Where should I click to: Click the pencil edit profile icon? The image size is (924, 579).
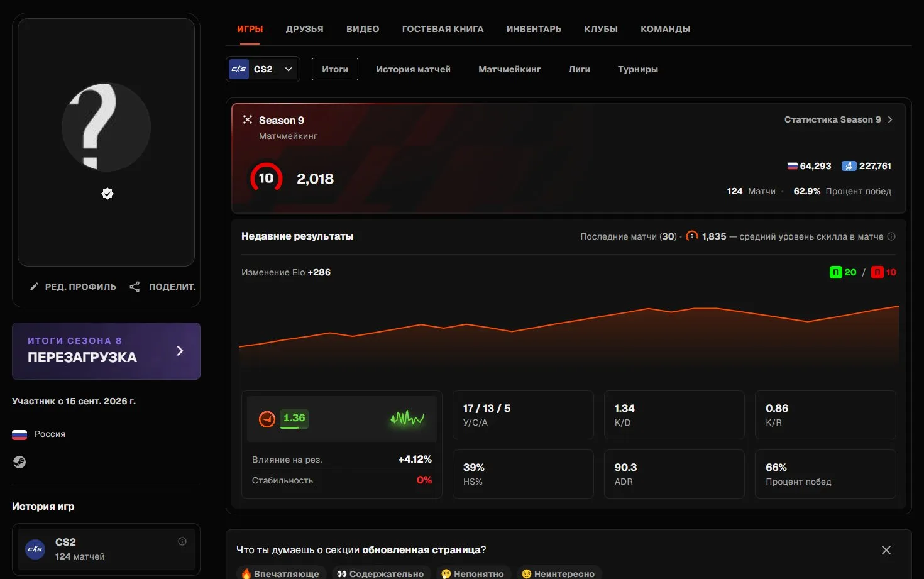[34, 287]
